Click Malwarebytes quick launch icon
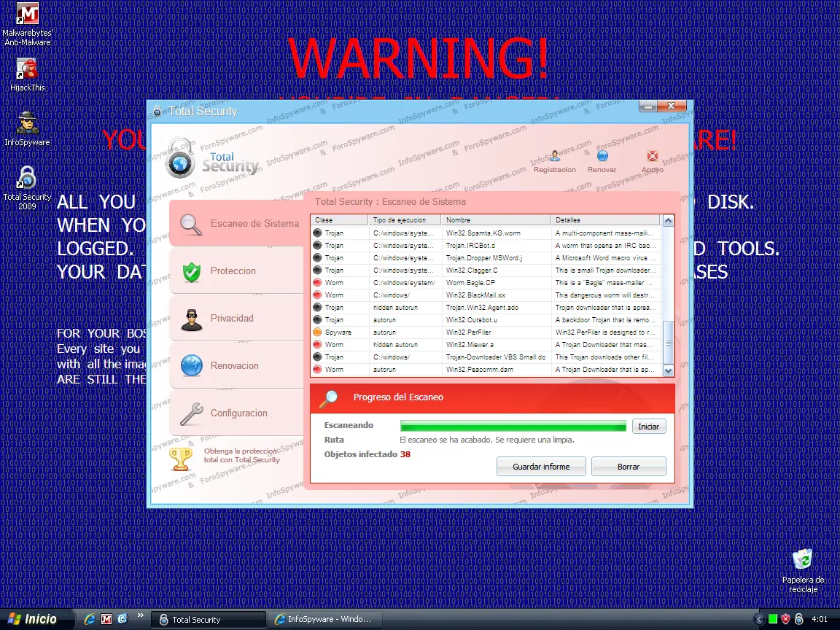The width and height of the screenshot is (840, 630). [106, 619]
